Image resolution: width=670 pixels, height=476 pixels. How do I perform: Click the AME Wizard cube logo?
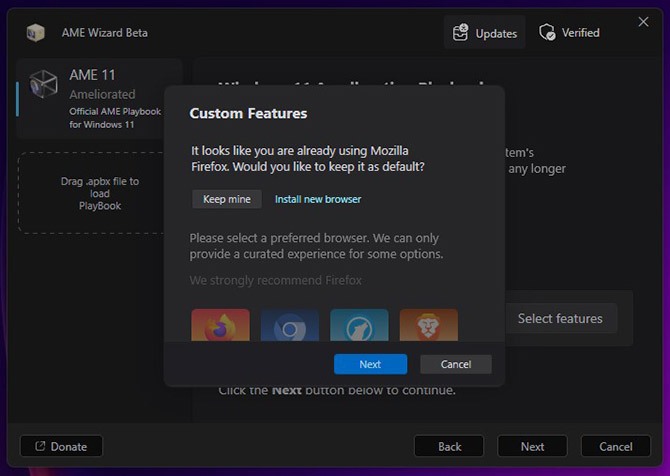pos(35,32)
